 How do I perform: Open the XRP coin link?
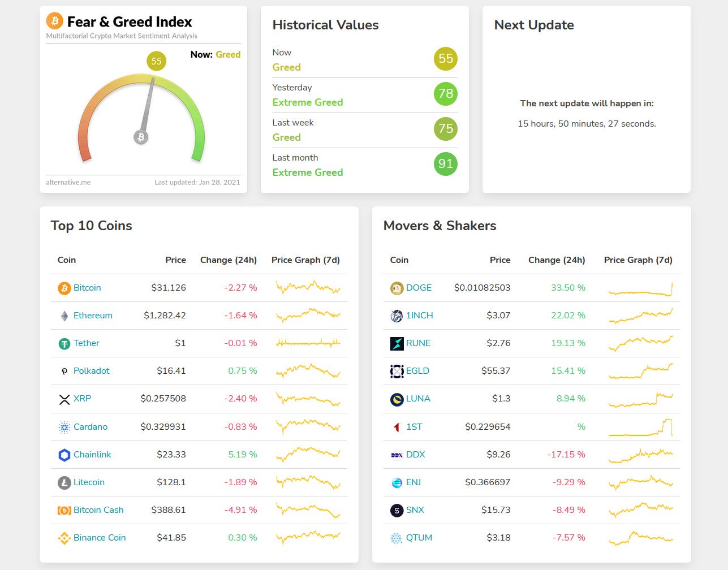[x=82, y=399]
